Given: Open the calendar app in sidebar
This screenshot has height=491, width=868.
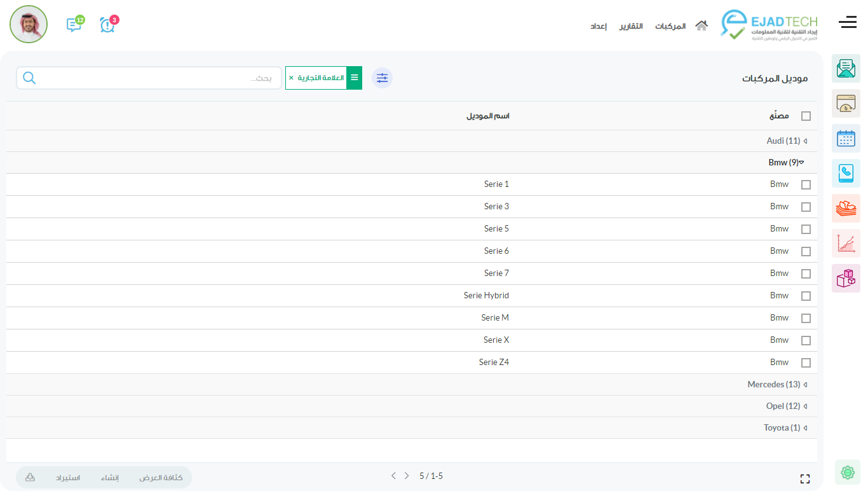Looking at the screenshot, I should click(846, 139).
